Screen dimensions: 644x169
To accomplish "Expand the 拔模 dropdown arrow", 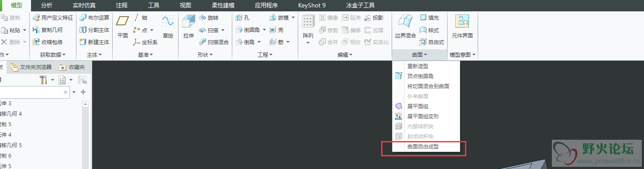I will click(293, 18).
